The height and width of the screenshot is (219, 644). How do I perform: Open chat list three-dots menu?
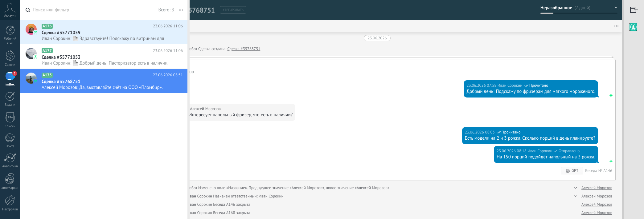point(181,10)
